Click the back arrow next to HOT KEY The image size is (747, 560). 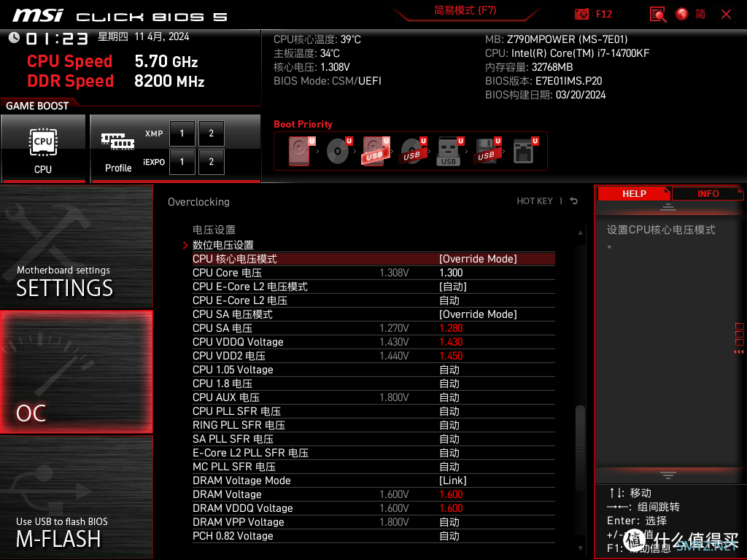574,201
